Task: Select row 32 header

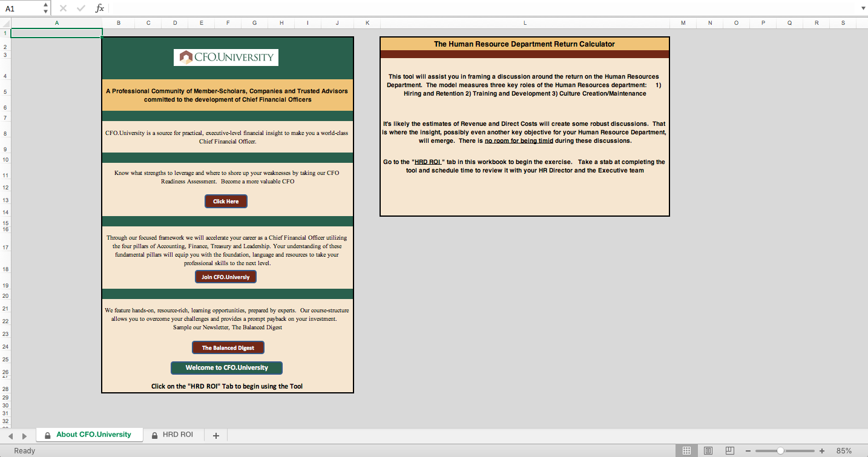Action: coord(5,421)
